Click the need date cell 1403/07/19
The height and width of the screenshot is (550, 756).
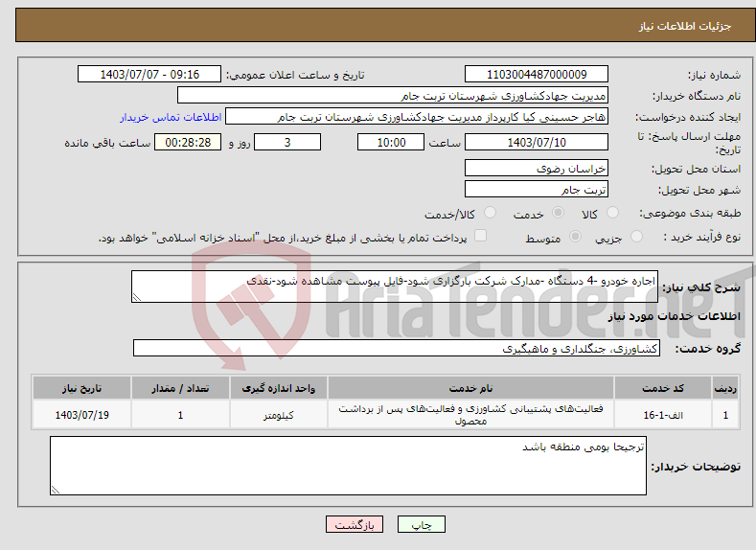[81, 415]
